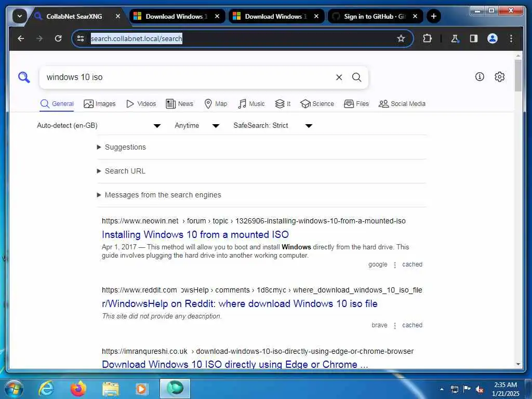Open the Chrome three-dot menu

pyautogui.click(x=511, y=38)
